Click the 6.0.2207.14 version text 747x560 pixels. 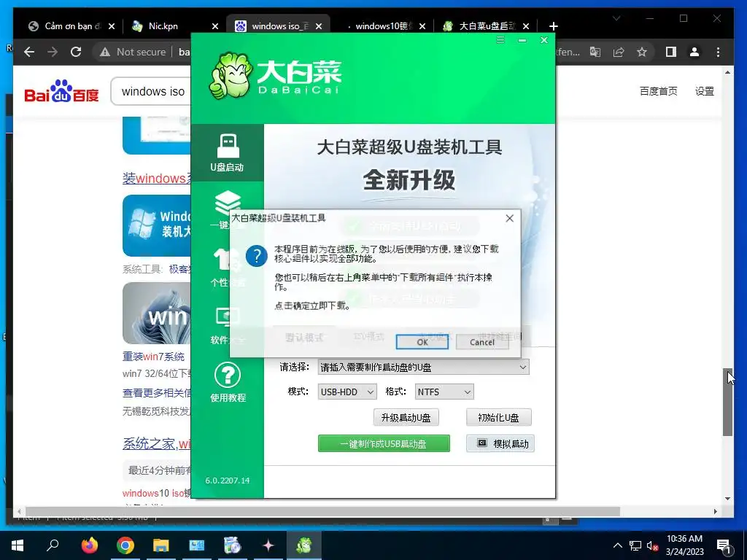point(228,481)
